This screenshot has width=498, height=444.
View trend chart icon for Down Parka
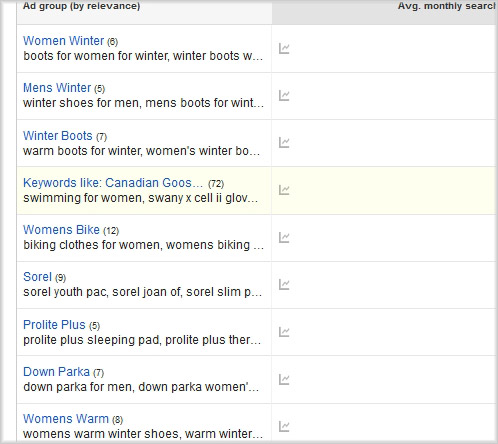tap(284, 379)
